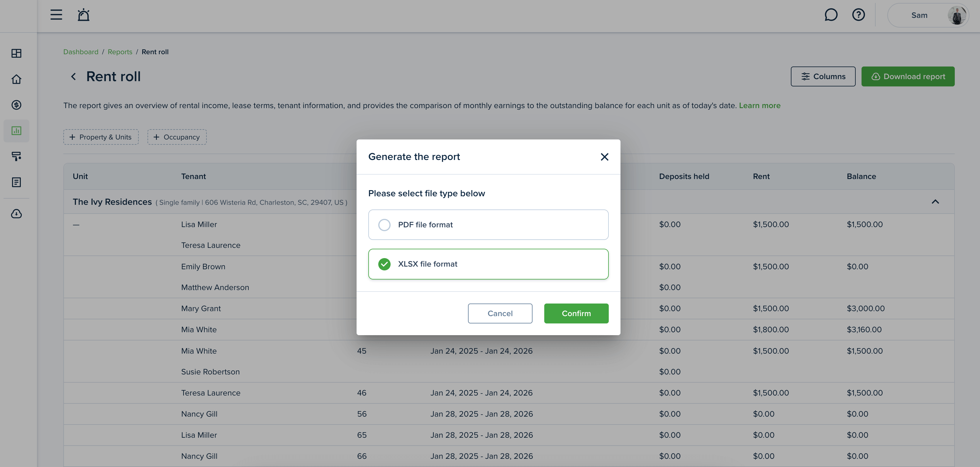Viewport: 980px width, 467px height.
Task: Click lease number 65 cell
Action: (x=361, y=435)
